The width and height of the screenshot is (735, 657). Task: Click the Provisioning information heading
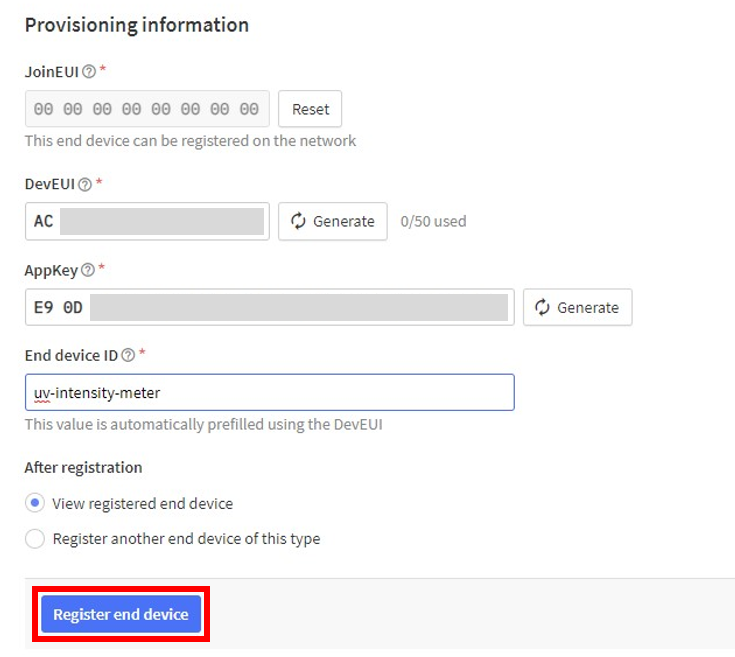pos(137,25)
